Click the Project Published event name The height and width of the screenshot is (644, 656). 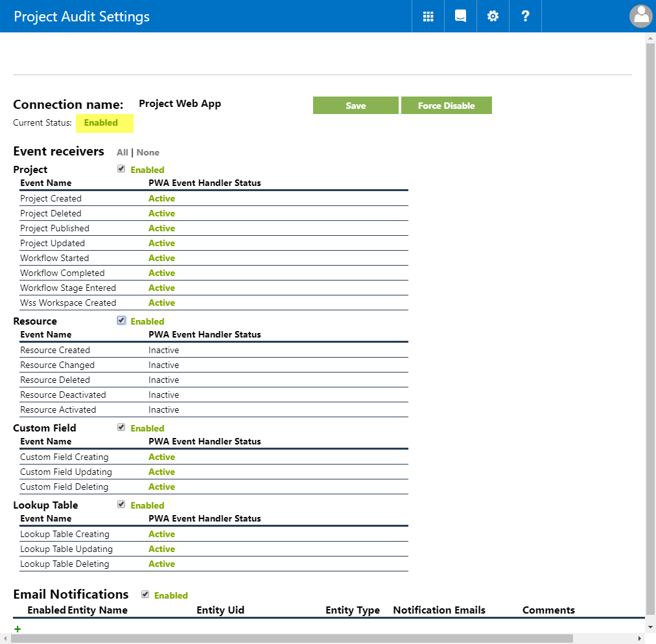(55, 228)
